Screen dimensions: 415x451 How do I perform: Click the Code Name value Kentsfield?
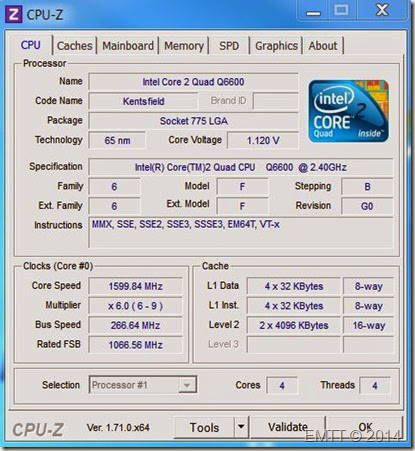point(143,101)
